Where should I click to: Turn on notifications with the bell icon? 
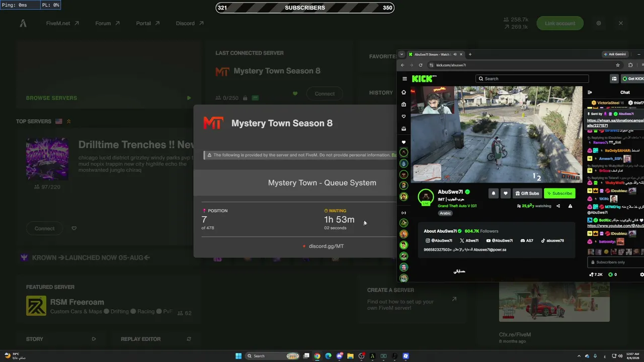click(494, 193)
